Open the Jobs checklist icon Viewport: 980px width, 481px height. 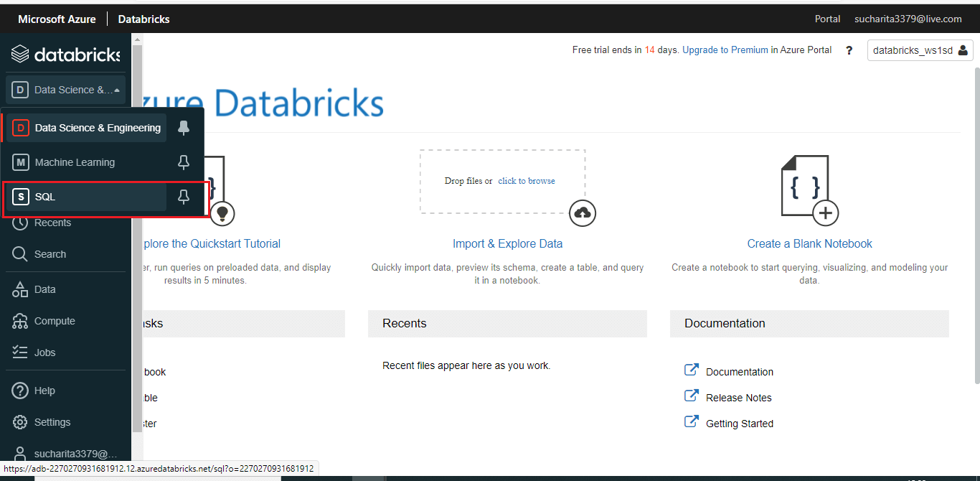coord(20,352)
